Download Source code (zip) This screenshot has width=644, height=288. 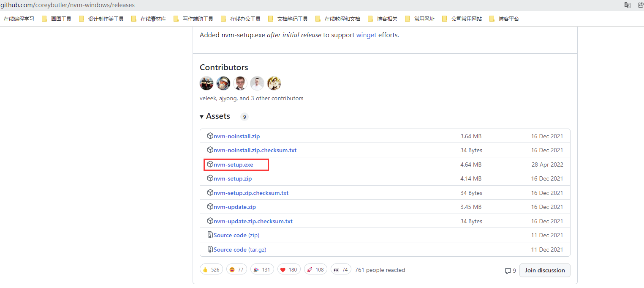[x=236, y=235]
